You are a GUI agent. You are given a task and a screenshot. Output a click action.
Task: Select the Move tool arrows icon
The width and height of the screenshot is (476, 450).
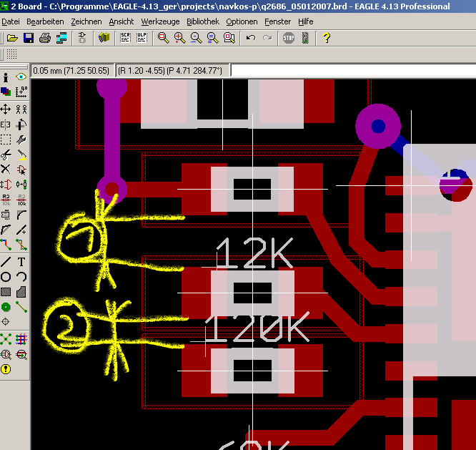pos(6,109)
